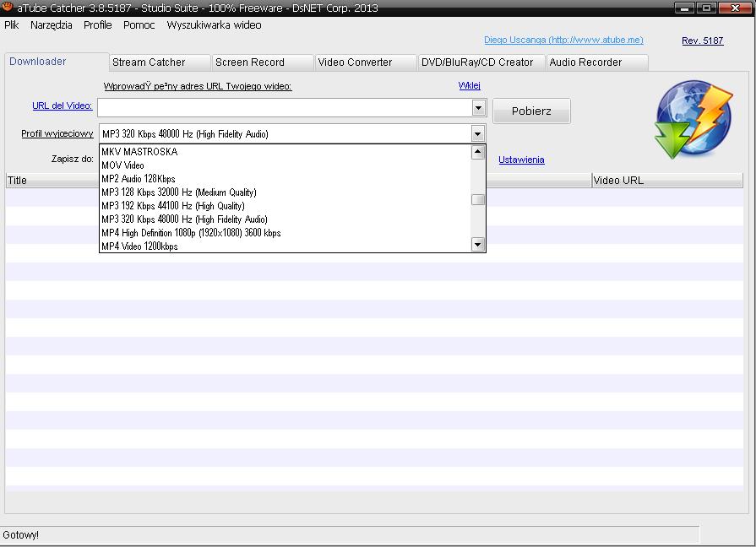The image size is (756, 547).
Task: Open the Ustawienia settings link
Action: 521,160
